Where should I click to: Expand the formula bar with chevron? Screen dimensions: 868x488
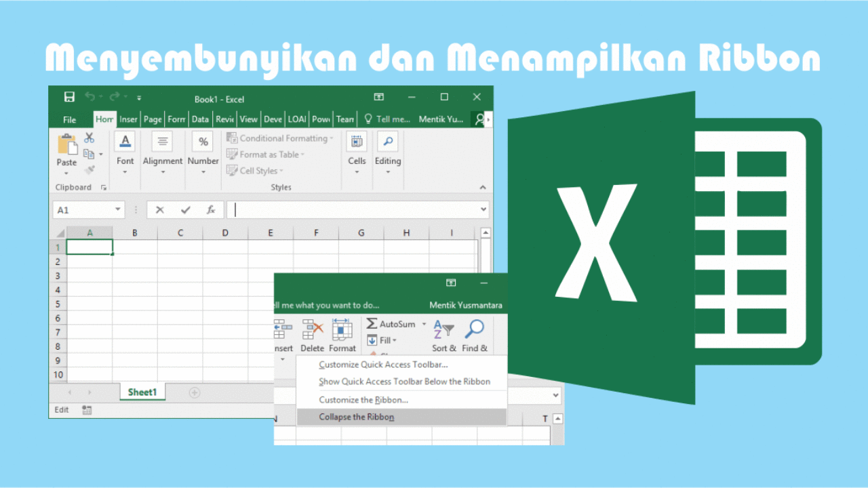(484, 210)
